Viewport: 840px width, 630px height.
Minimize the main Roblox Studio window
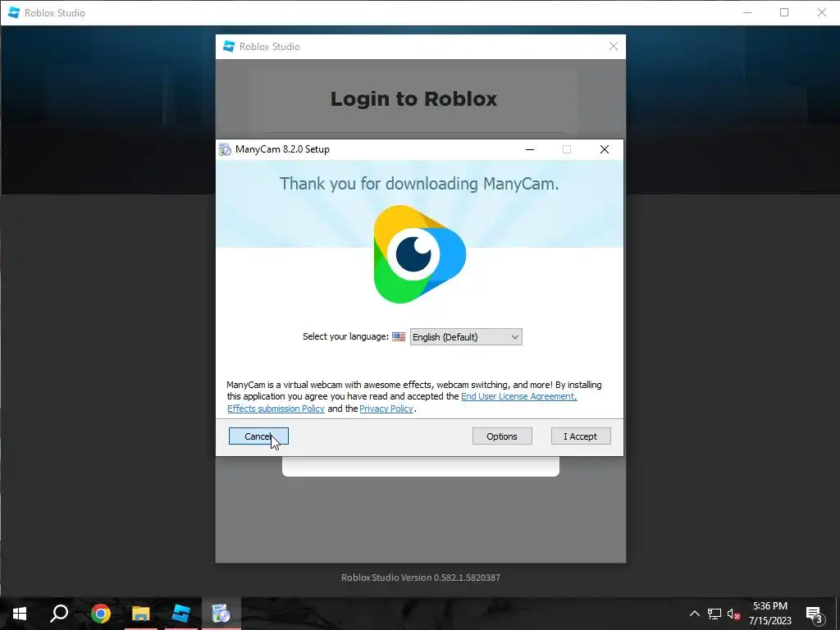click(747, 12)
